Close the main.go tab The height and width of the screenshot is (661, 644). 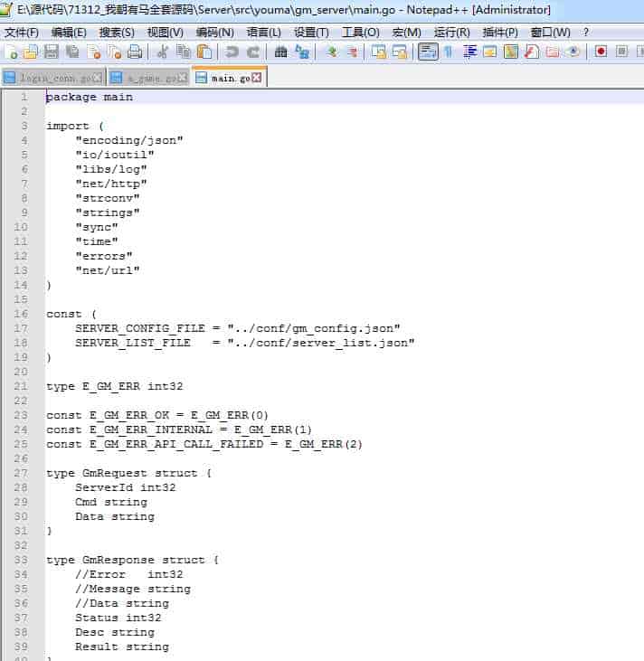(x=257, y=79)
